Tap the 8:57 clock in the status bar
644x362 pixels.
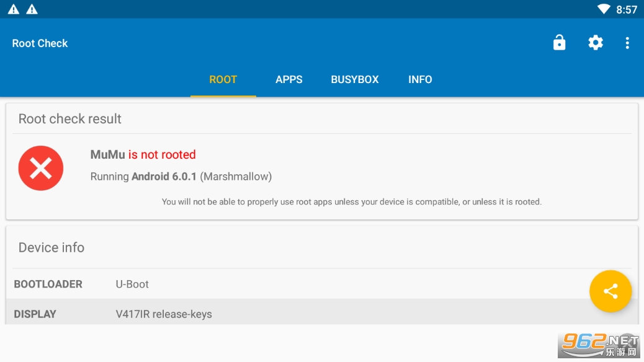pyautogui.click(x=627, y=9)
